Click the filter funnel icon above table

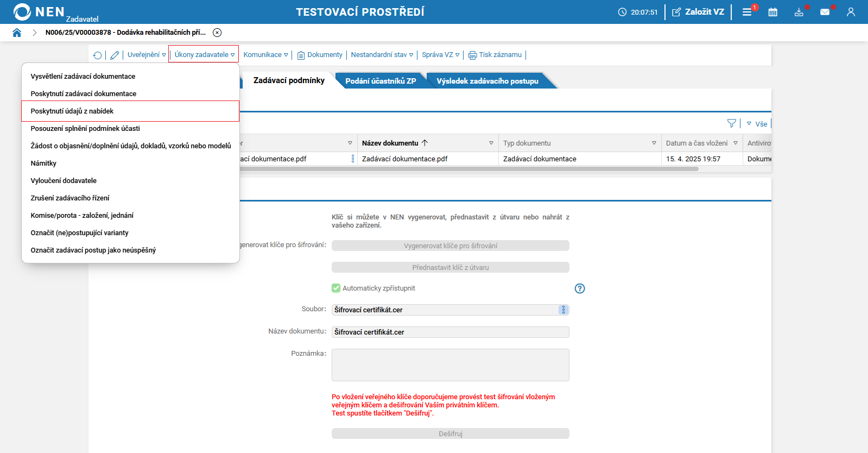(x=732, y=124)
